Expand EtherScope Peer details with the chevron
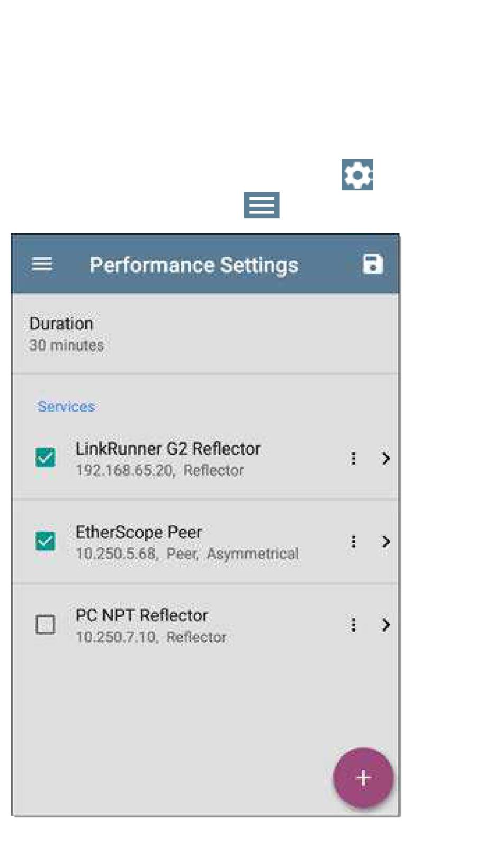This screenshot has height=868, width=502. pos(386,542)
